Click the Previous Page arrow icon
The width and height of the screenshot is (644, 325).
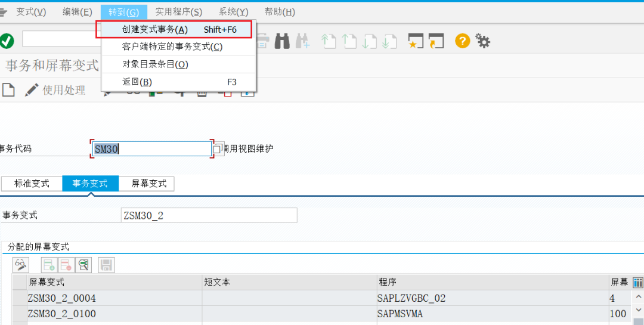click(349, 42)
